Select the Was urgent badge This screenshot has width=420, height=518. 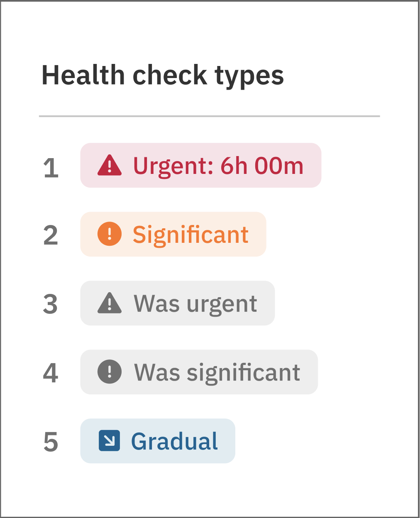pyautogui.click(x=178, y=303)
